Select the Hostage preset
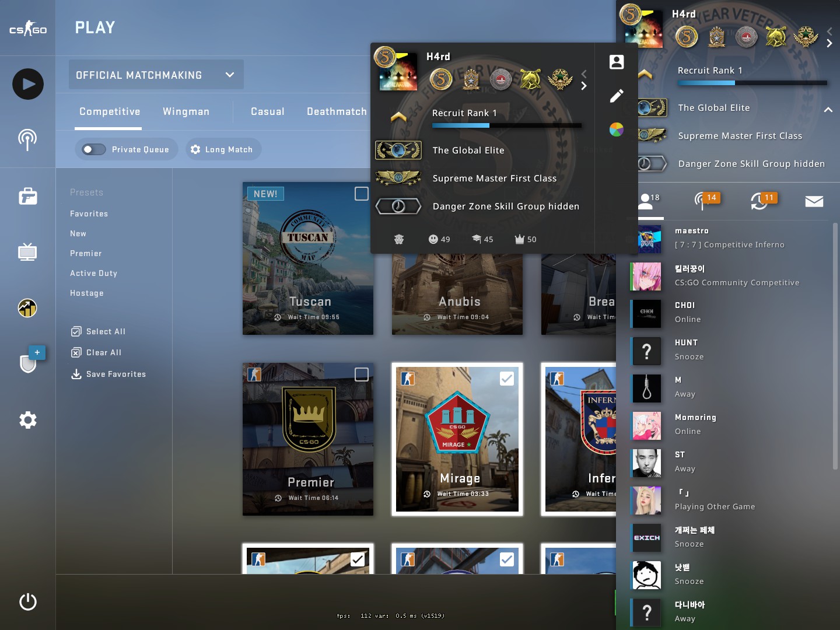Viewport: 840px width, 630px height. 87,293
